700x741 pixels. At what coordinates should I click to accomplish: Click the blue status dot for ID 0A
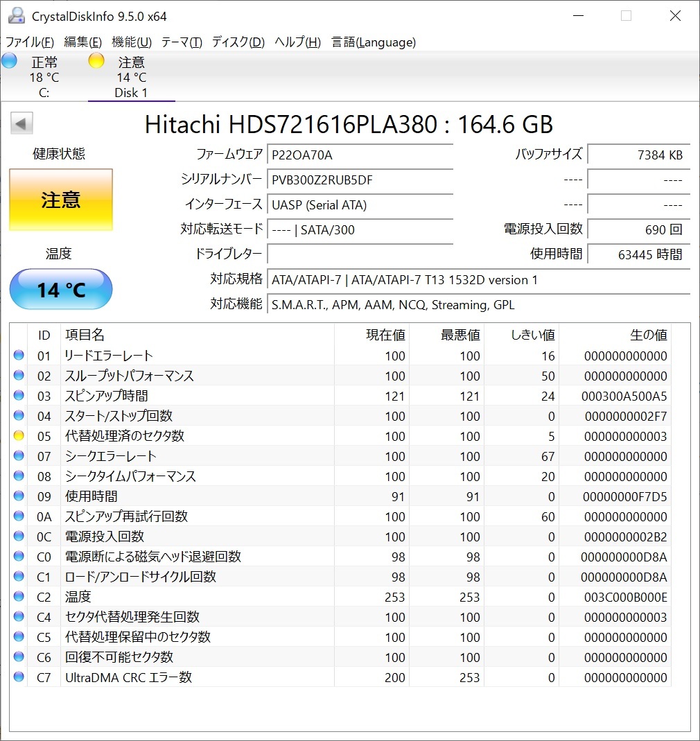pyautogui.click(x=19, y=516)
